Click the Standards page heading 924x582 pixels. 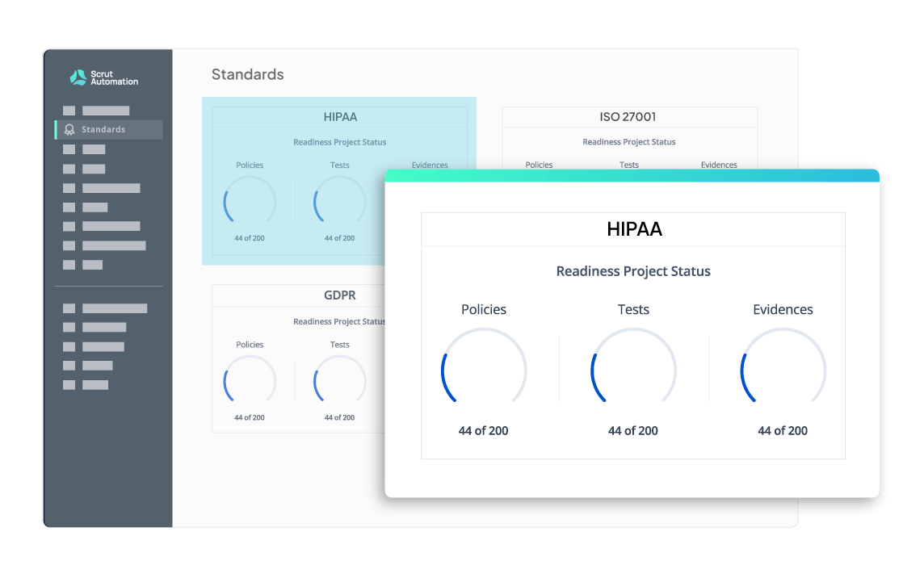click(247, 74)
